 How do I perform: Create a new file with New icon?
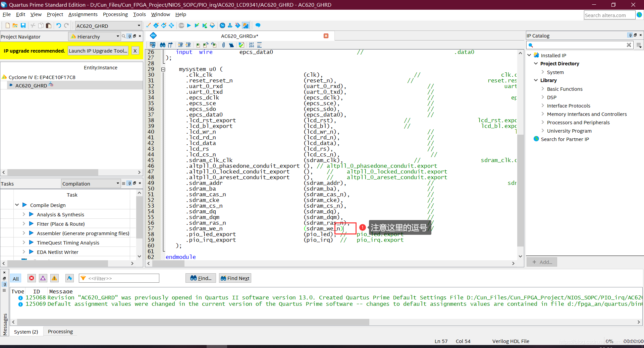click(7, 26)
